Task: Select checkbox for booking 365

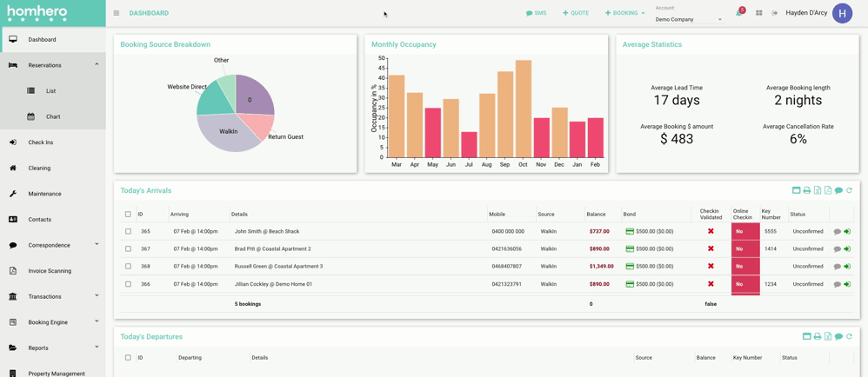Action: [128, 232]
